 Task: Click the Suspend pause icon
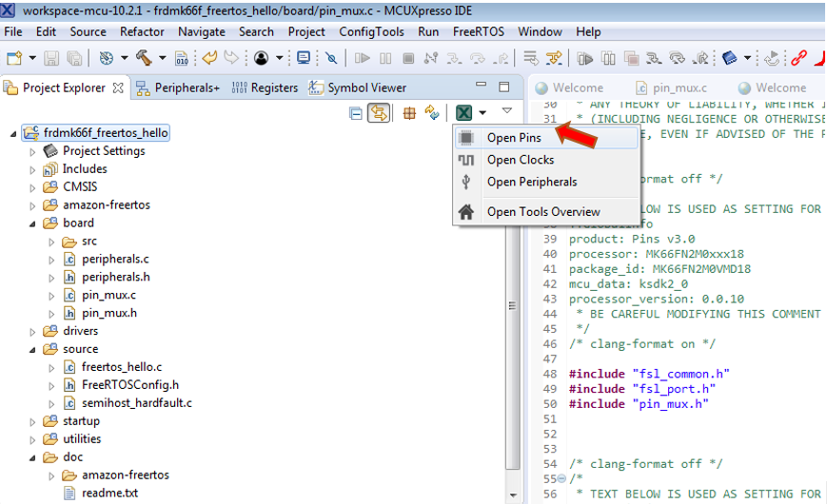click(x=385, y=58)
